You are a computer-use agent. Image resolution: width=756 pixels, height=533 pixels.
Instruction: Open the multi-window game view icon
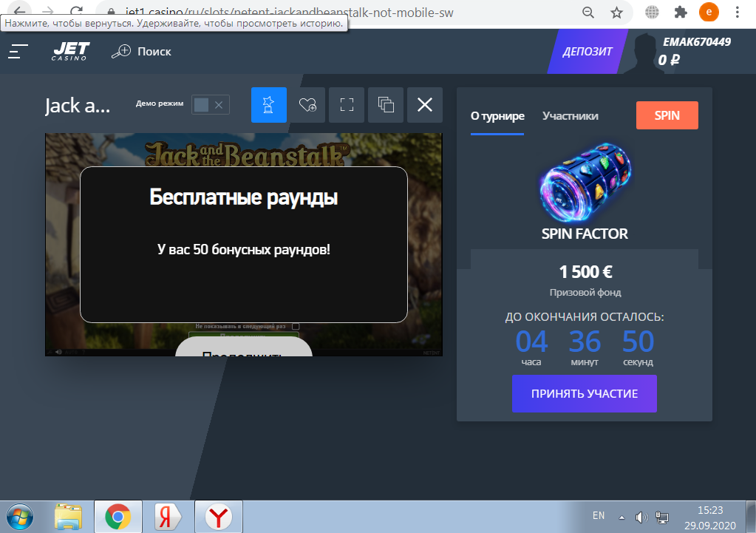pos(386,105)
